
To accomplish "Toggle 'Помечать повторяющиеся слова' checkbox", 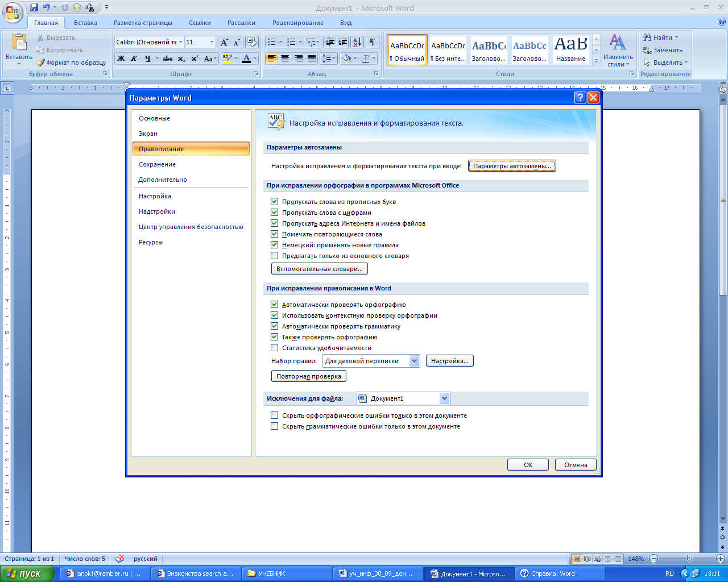I will [275, 234].
